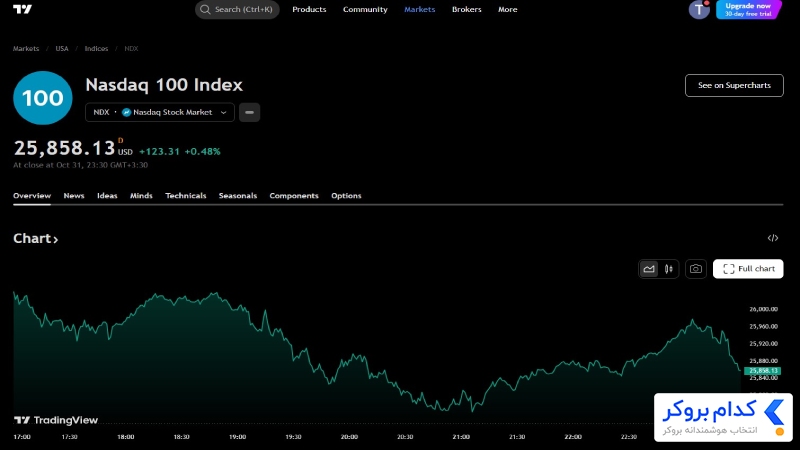
Task: Click the minus button beside symbol selector
Action: pos(249,112)
